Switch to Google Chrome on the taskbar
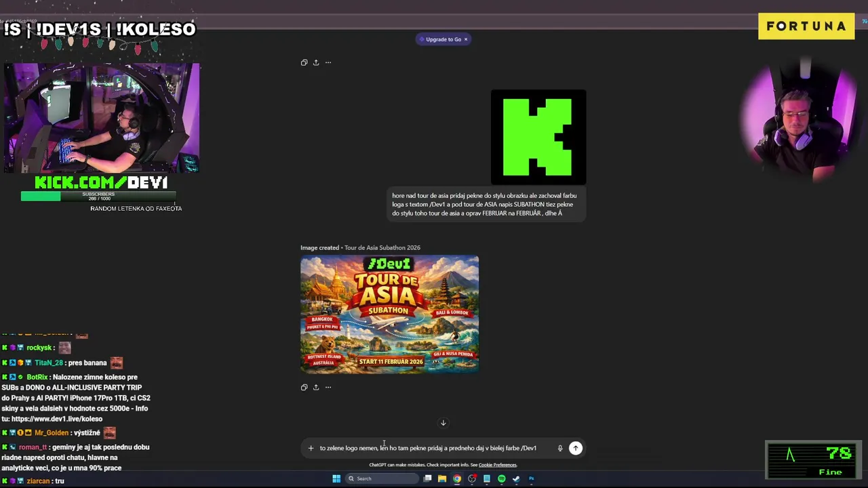Image resolution: width=868 pixels, height=488 pixels. pyautogui.click(x=457, y=479)
